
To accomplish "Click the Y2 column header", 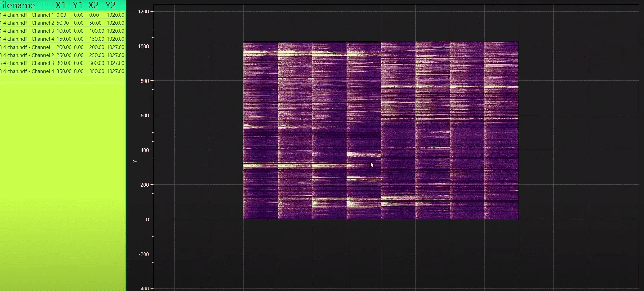I will click(x=110, y=5).
